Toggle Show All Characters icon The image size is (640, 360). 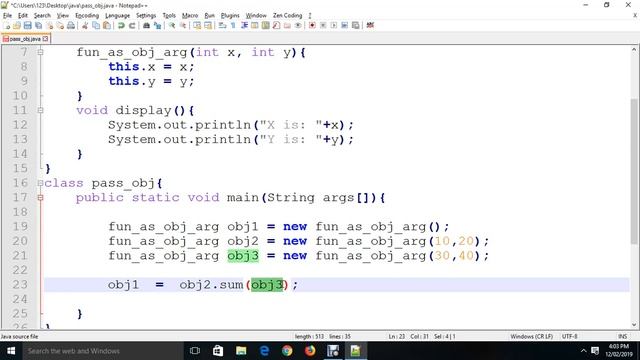pyautogui.click(x=233, y=25)
